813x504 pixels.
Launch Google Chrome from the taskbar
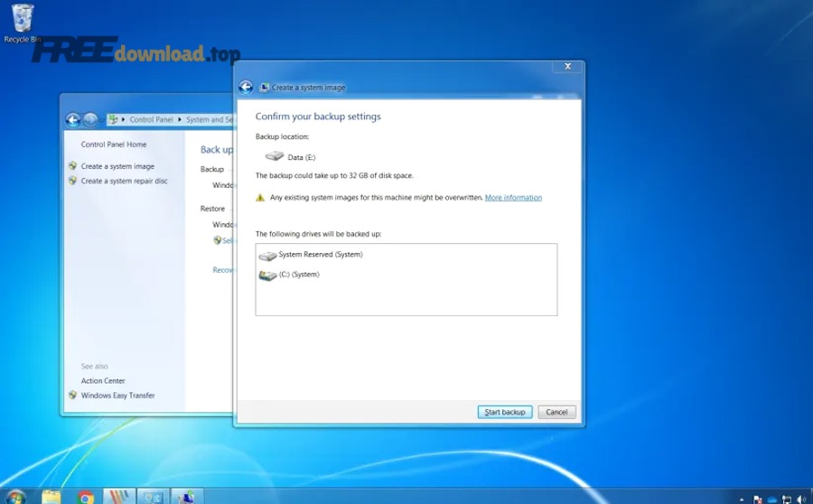click(85, 498)
